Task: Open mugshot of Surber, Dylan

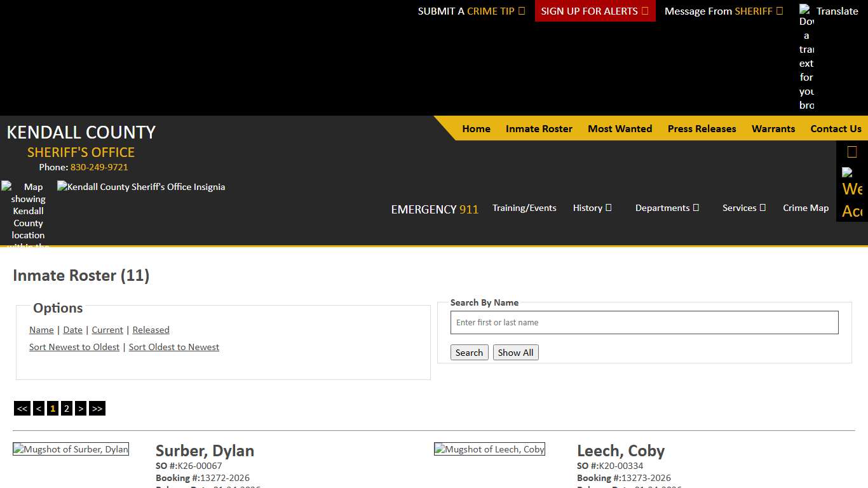Action: coord(71,449)
